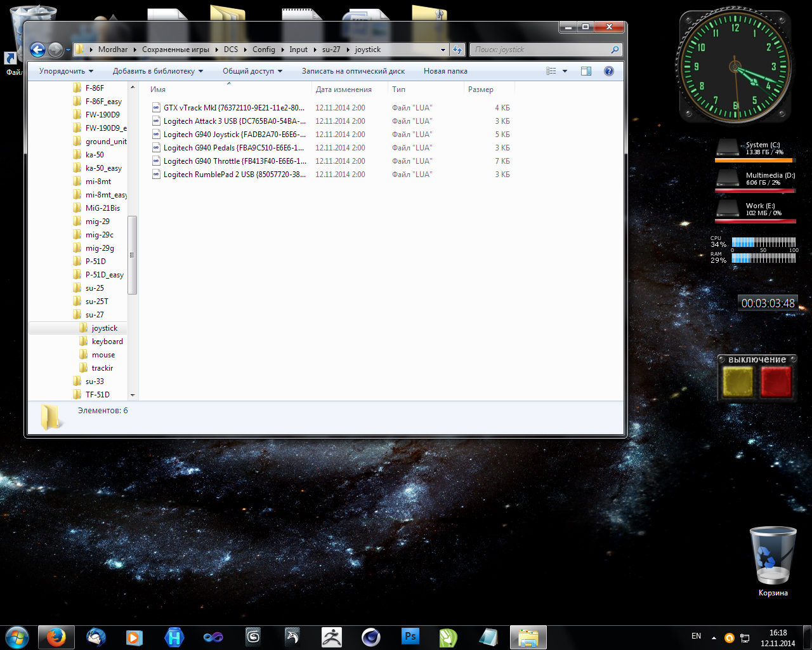Click the su-27 breadcrumb segment
This screenshot has width=812, height=650.
tap(331, 50)
